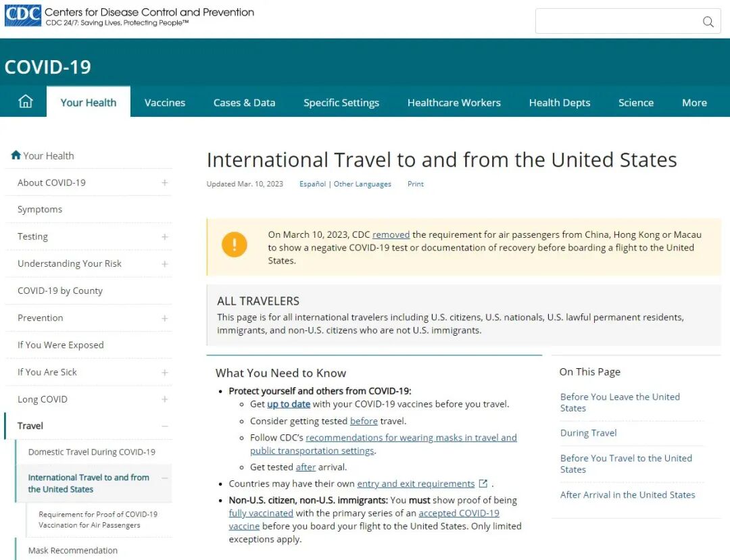The width and height of the screenshot is (730, 560).
Task: Switch to Cases & Data tab
Action: [244, 103]
